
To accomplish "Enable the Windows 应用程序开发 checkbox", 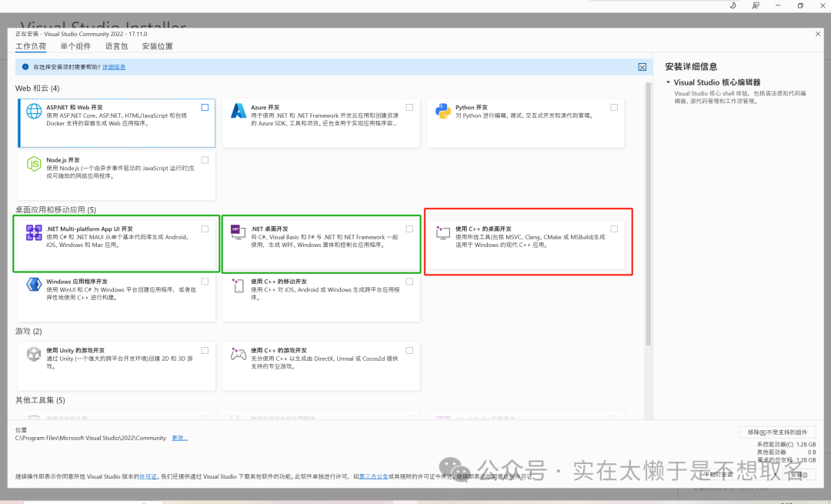I will [205, 282].
